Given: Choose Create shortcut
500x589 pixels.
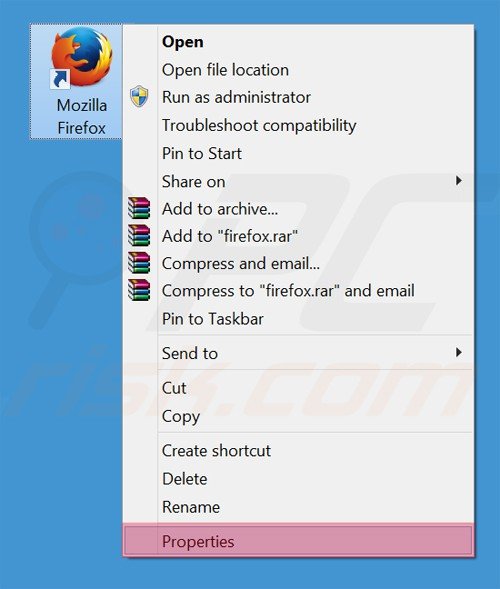Looking at the screenshot, I should point(298,450).
